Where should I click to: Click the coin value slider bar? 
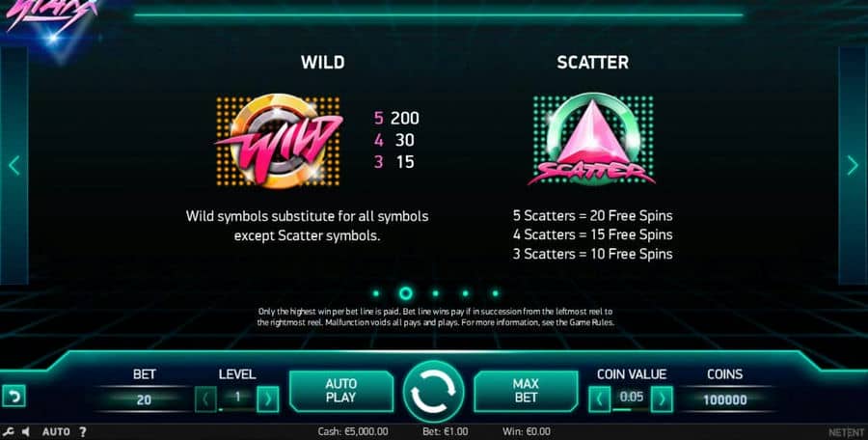pos(631,409)
